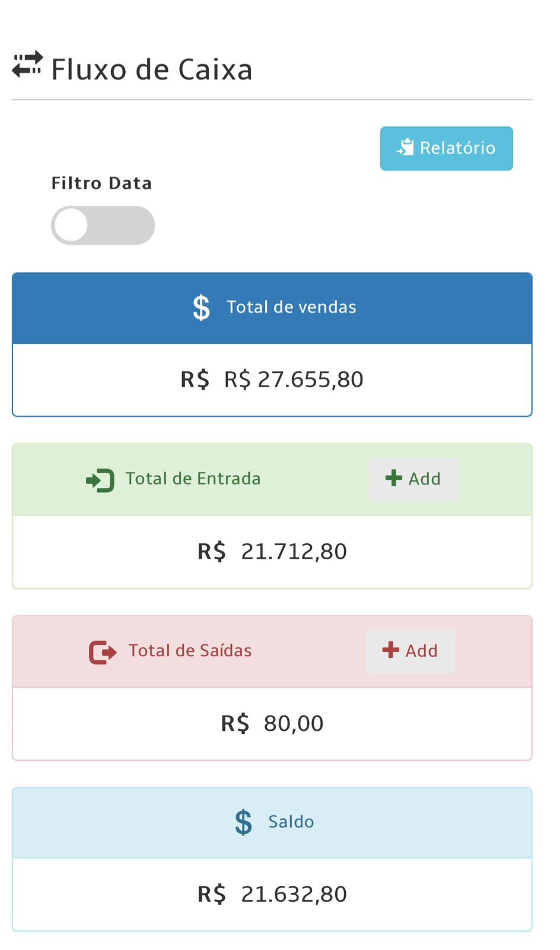Image resolution: width=560 pixels, height=950 pixels.
Task: Add a new Saída entry
Action: tap(411, 651)
